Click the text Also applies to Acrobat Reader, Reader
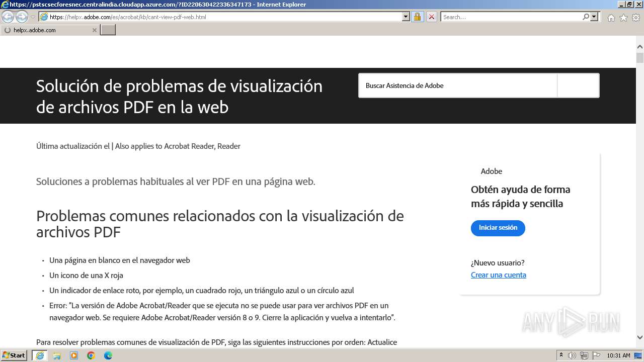Viewport: 644px width, 362px height. point(178,146)
